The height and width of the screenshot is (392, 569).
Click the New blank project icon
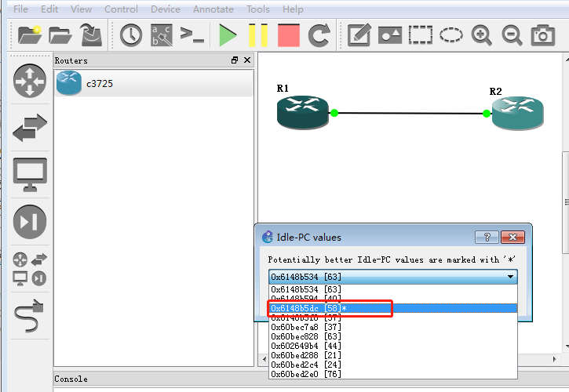[29, 35]
